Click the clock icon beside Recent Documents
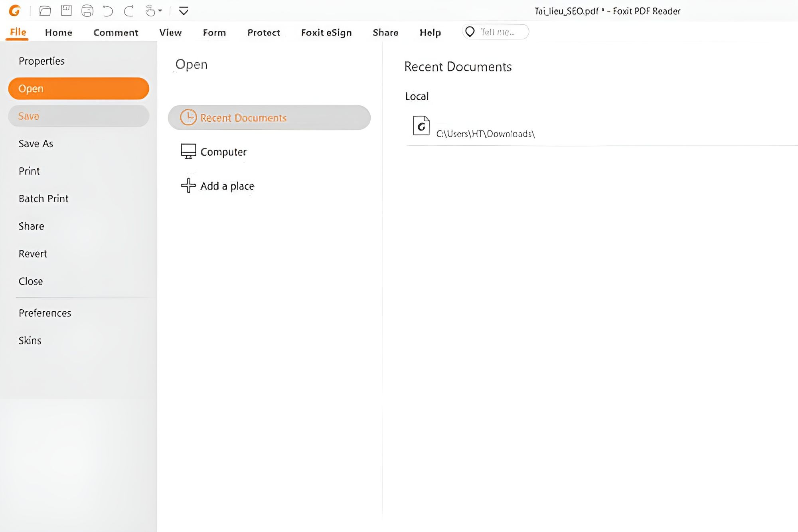The height and width of the screenshot is (532, 798). [x=188, y=117]
